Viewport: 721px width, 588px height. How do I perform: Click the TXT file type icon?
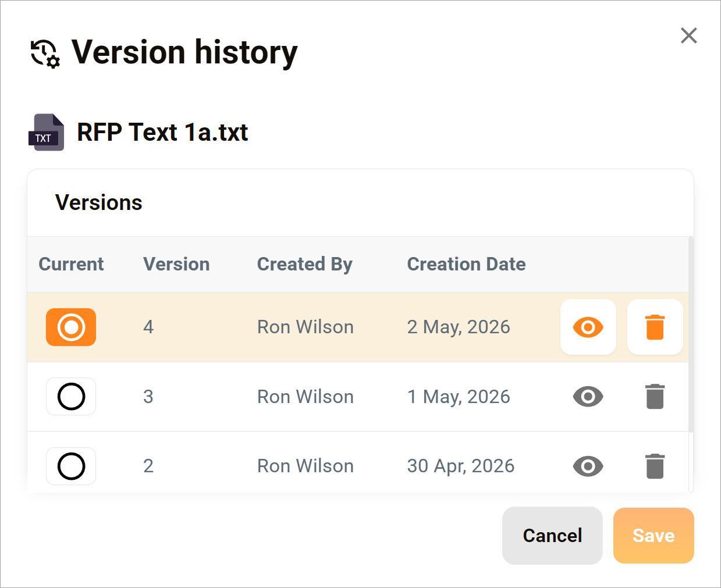click(x=46, y=132)
